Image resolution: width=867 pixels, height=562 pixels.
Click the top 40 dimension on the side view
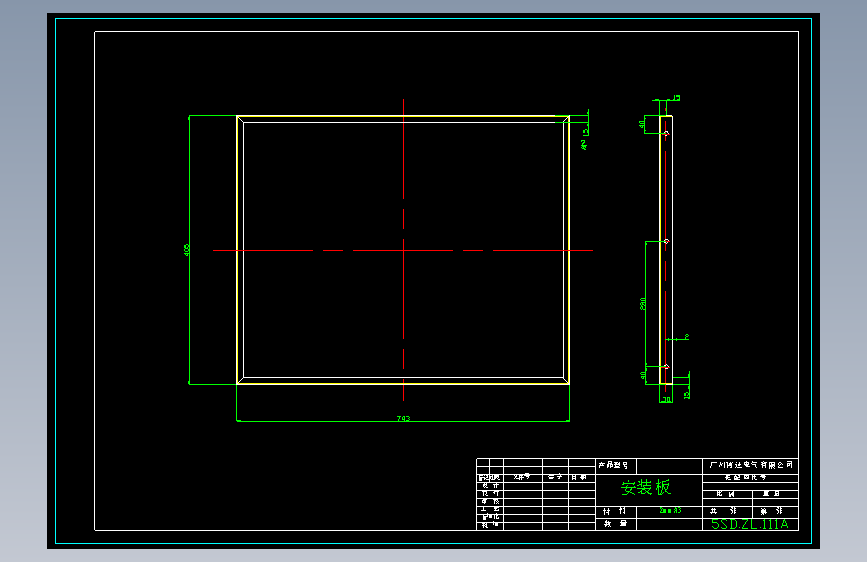(x=641, y=124)
